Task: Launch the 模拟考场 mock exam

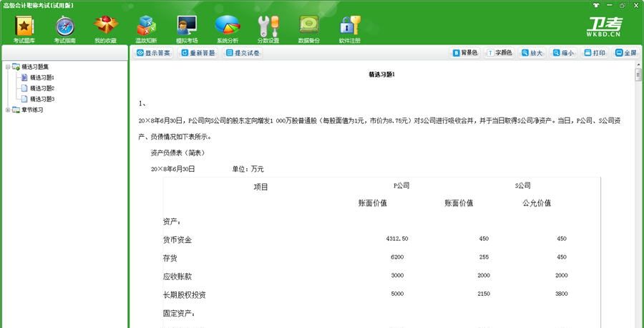Action: click(x=187, y=29)
